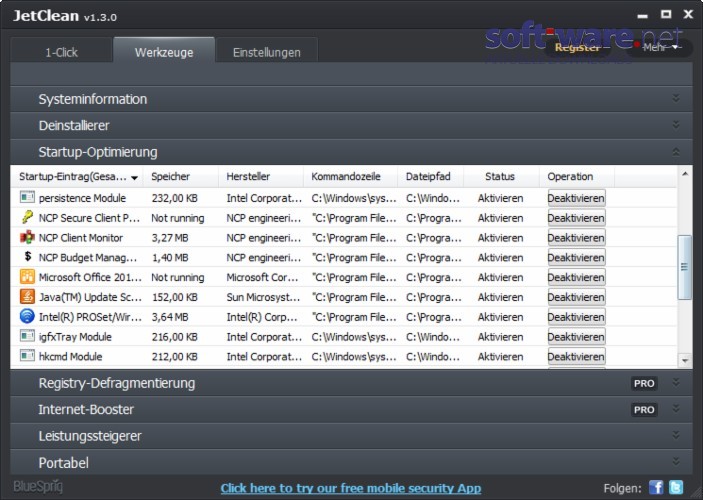
Task: Click the Kommandozeile column header
Action: tap(351, 177)
